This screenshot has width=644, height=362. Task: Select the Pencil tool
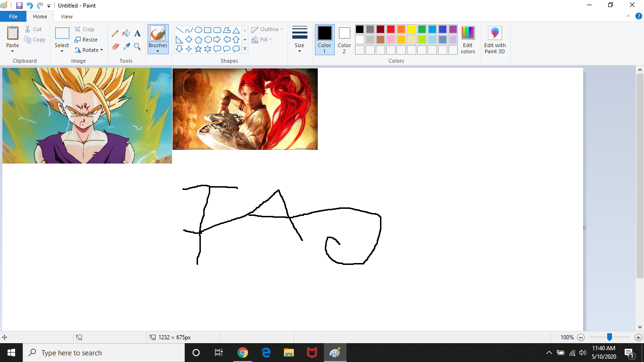115,33
